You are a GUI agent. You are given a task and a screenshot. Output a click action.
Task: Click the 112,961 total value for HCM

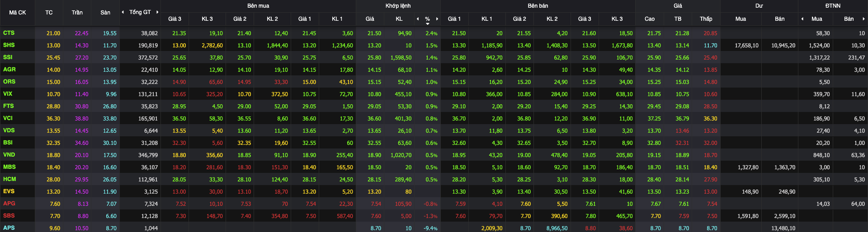point(148,180)
